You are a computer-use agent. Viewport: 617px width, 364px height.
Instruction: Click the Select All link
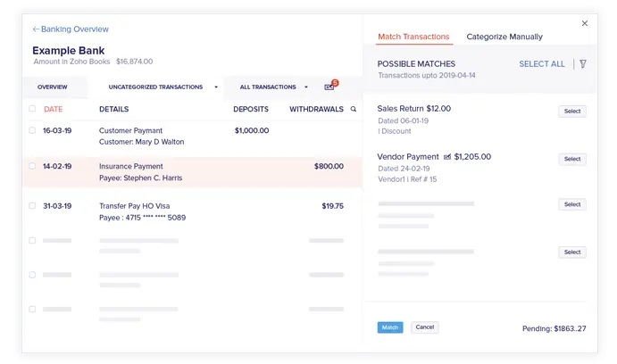542,64
